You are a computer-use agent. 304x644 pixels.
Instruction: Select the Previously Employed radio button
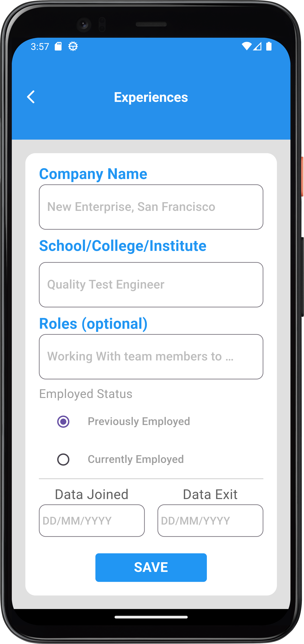[x=63, y=422]
